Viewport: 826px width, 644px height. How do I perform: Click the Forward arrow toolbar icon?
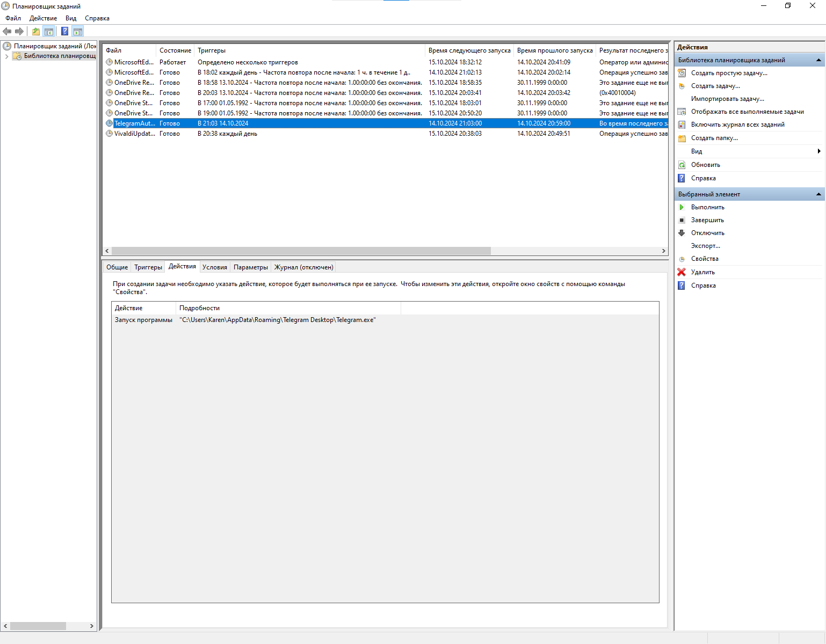19,31
